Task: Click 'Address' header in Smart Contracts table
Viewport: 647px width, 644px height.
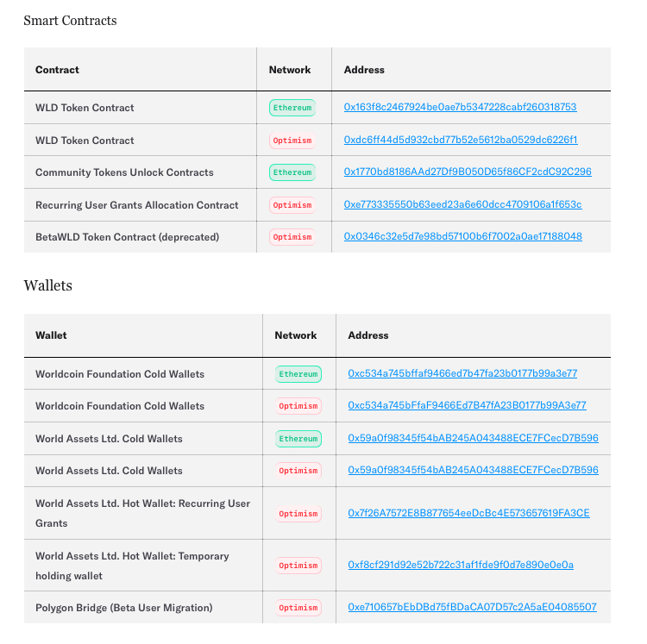Action: (x=364, y=70)
